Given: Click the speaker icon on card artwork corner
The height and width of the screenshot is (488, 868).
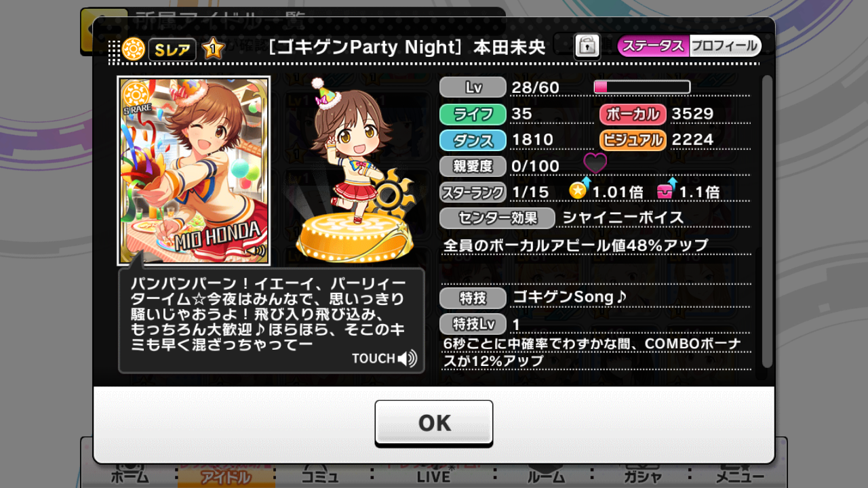Looking at the screenshot, I should (x=258, y=250).
